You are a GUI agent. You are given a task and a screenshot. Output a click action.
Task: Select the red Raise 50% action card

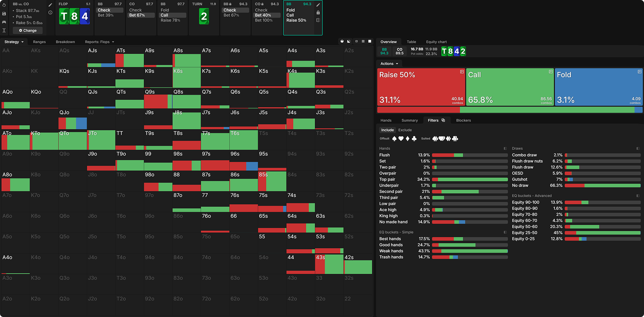pos(421,87)
